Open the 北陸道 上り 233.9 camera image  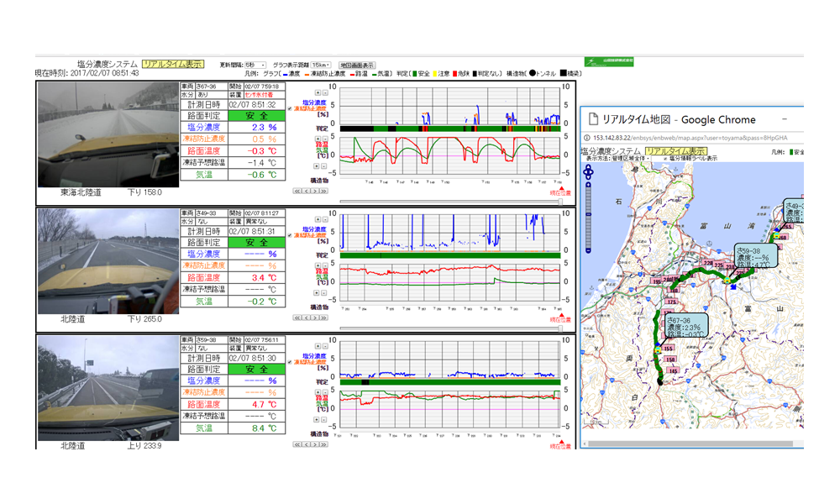pos(108,388)
